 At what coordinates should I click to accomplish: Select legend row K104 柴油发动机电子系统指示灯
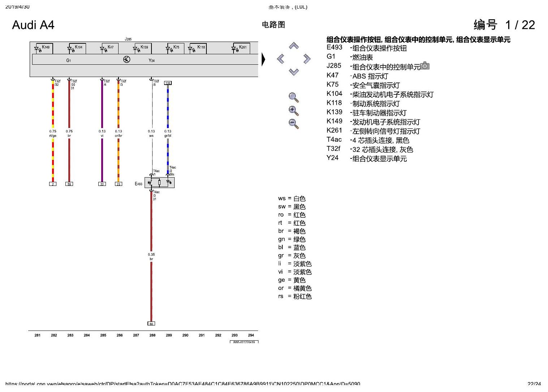pyautogui.click(x=380, y=94)
